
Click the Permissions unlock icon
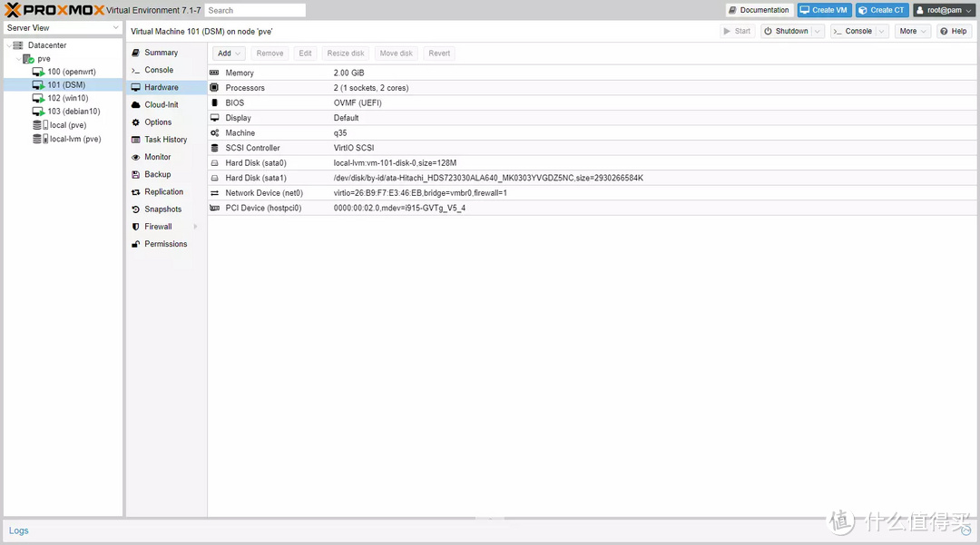(135, 244)
